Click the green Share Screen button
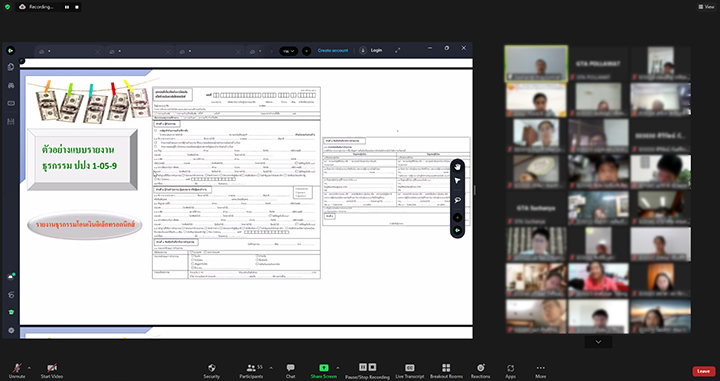 tap(324, 370)
